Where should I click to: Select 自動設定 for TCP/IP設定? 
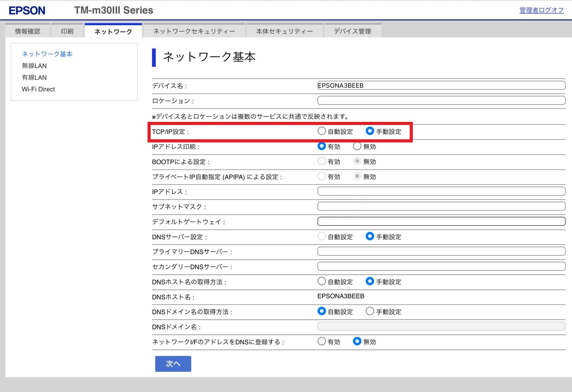[x=321, y=131]
